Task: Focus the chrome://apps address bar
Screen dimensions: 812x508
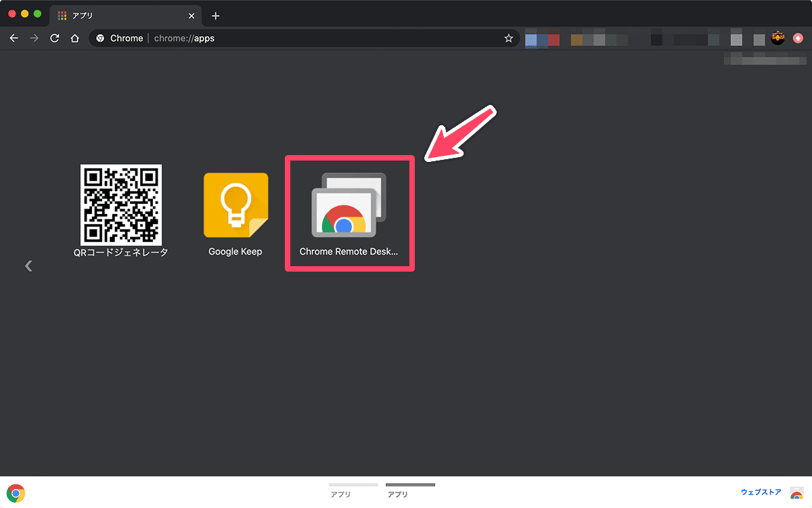Action: 304,39
